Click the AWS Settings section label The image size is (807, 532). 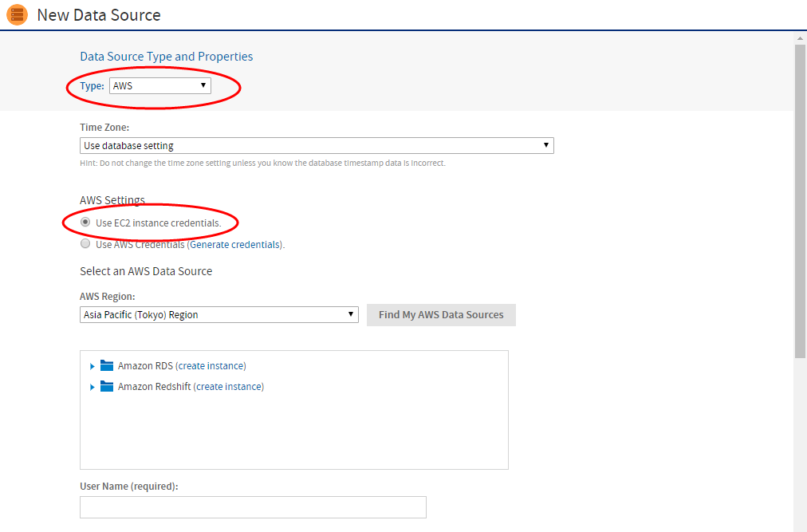112,200
